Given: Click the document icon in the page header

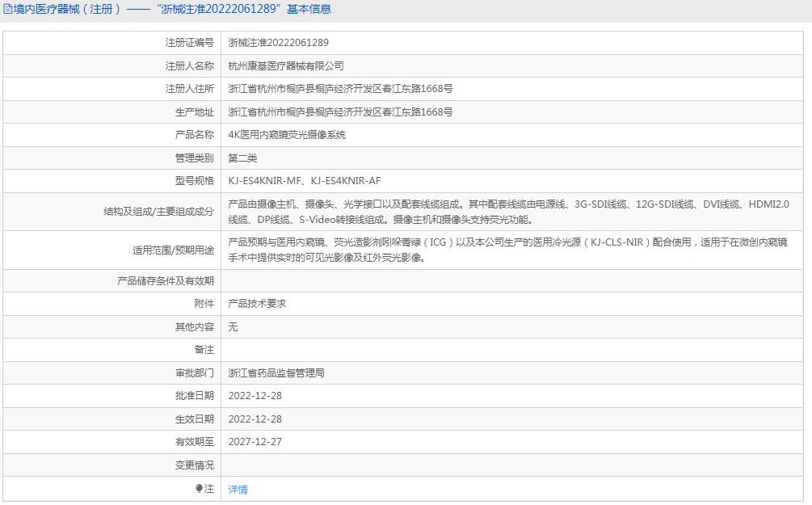Looking at the screenshot, I should [x=7, y=10].
